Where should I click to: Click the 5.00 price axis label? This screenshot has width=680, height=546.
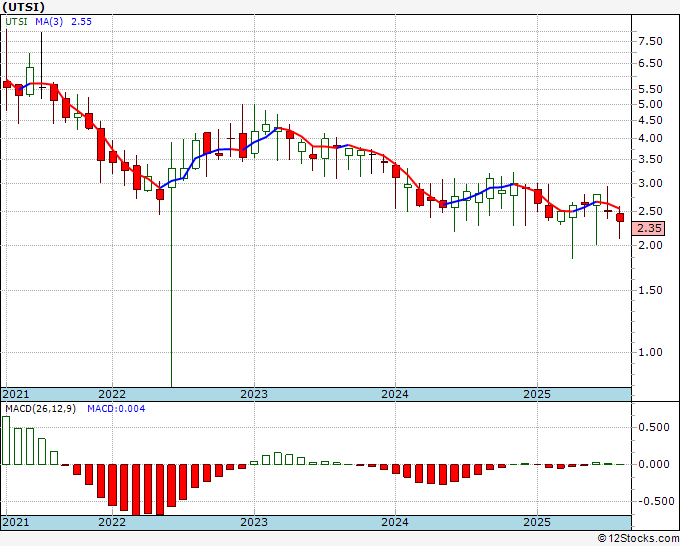[x=650, y=104]
